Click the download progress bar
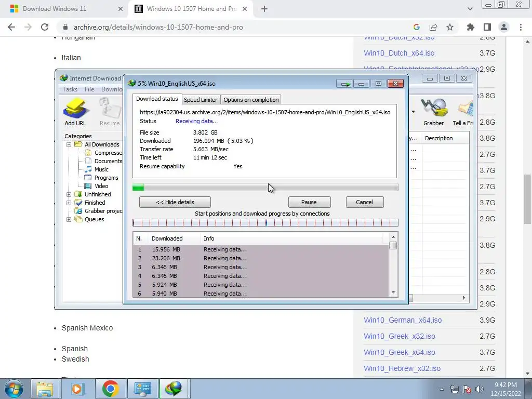Viewport: 532px width, 399px height. [x=265, y=187]
